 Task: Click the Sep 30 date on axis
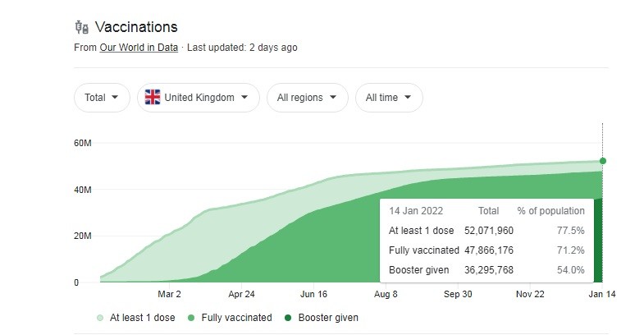point(458,294)
